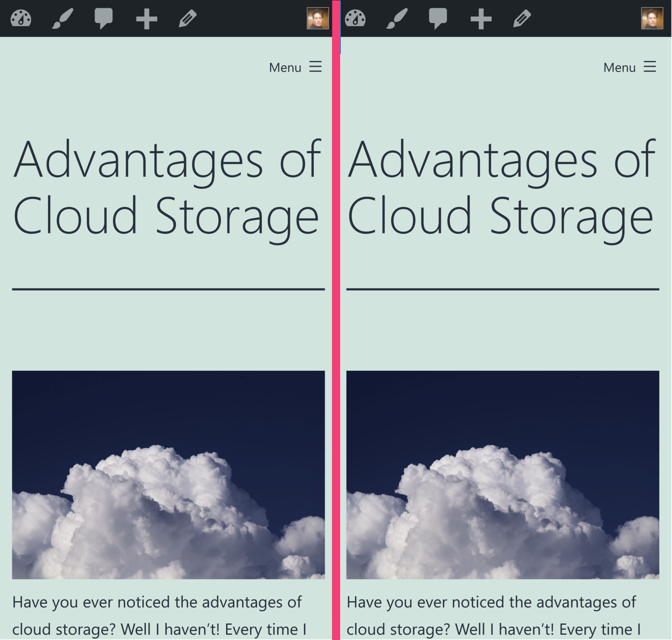Open user avatar in right pane
The image size is (672, 640).
click(x=652, y=18)
